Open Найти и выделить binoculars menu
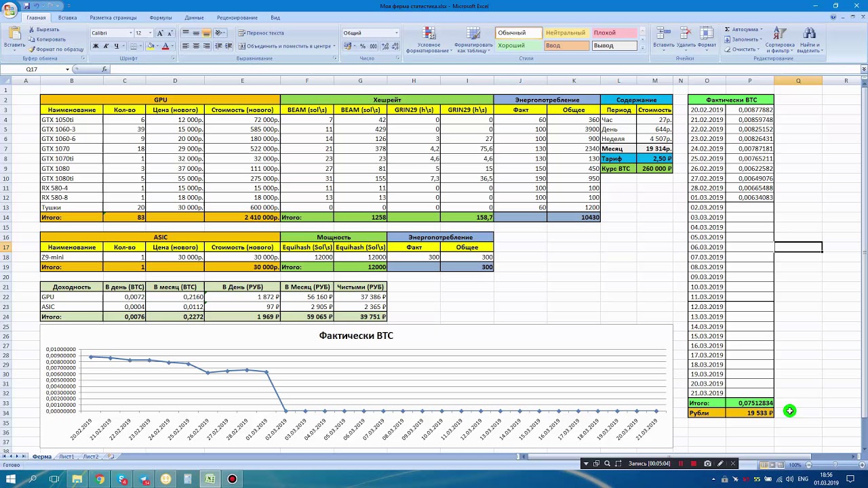Image resolution: width=868 pixels, height=488 pixels. [x=809, y=40]
